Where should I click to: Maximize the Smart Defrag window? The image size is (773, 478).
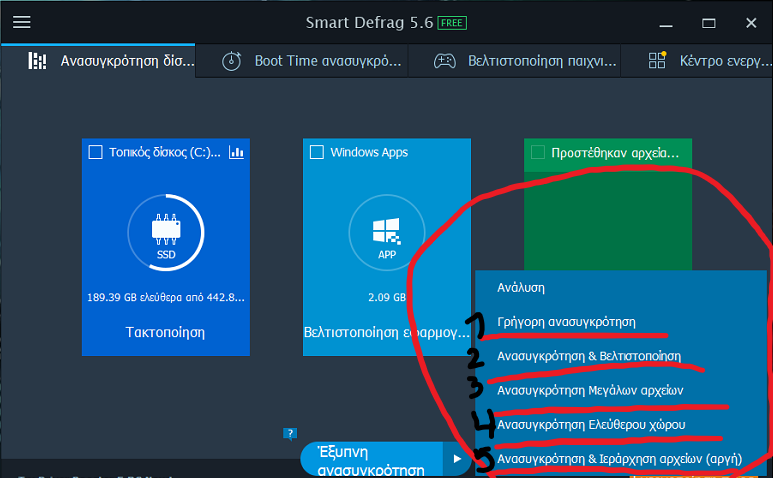coord(709,23)
